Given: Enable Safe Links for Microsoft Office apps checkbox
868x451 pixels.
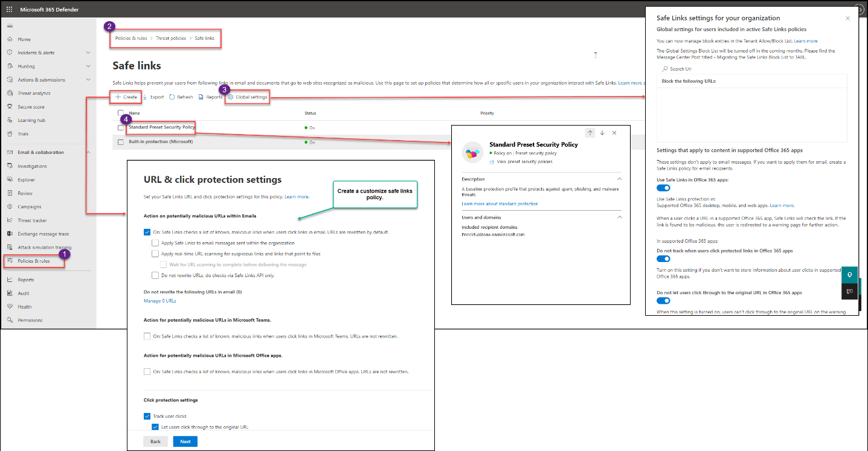Looking at the screenshot, I should click(147, 371).
